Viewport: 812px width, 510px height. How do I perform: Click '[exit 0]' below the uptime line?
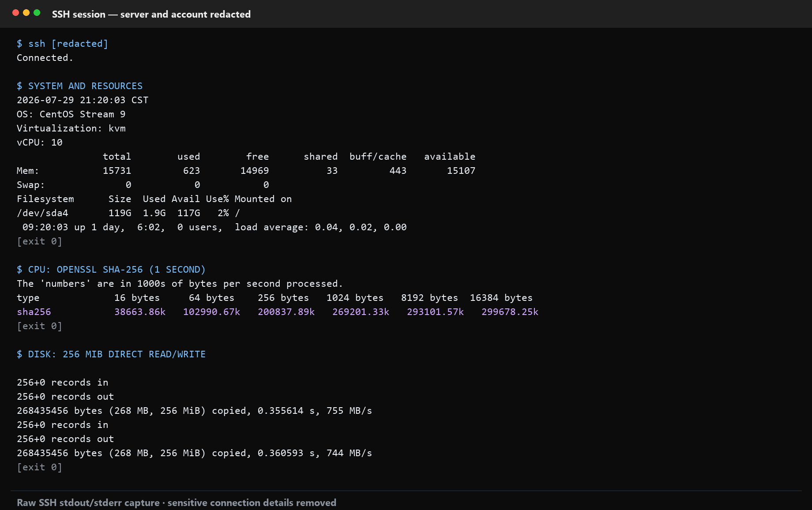click(40, 241)
